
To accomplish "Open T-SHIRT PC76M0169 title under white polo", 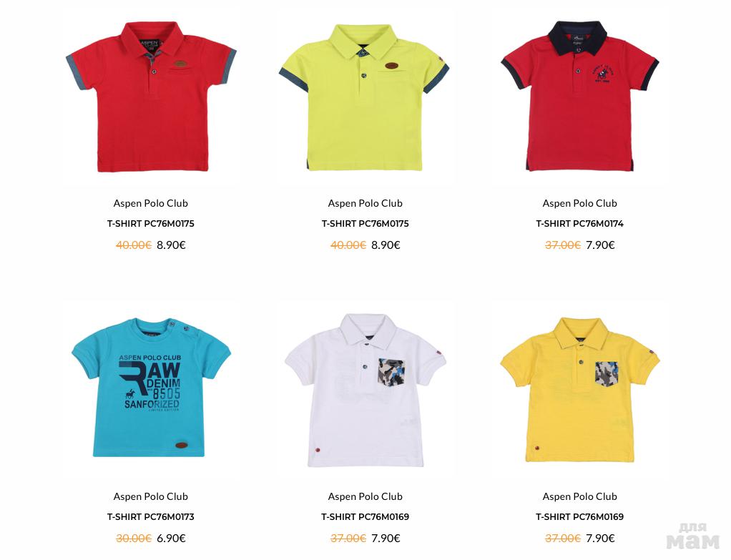I will pyautogui.click(x=365, y=517).
